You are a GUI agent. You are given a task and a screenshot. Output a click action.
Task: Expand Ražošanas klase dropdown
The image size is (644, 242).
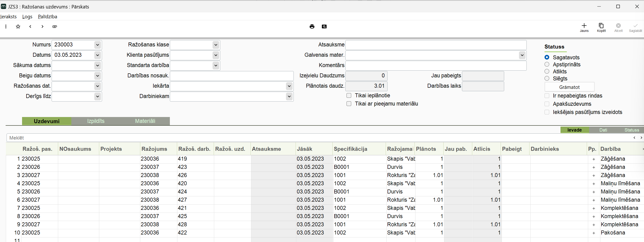[216, 45]
